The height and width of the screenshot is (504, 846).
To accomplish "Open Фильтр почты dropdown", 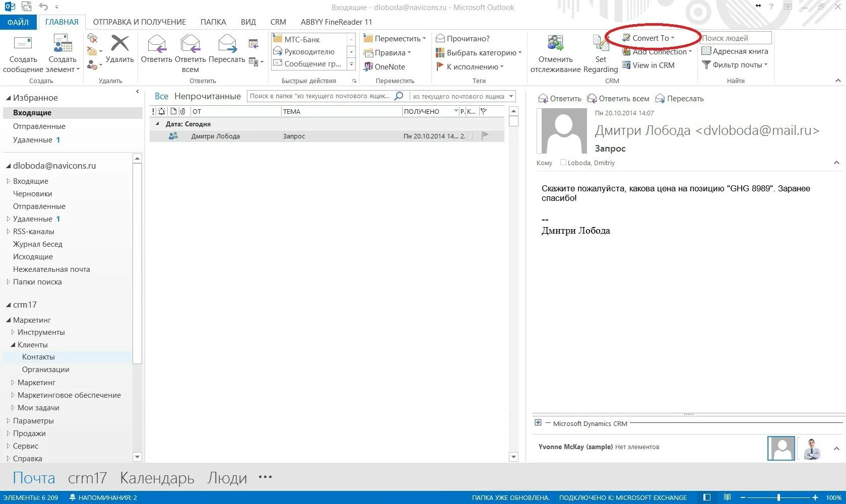I will click(735, 64).
